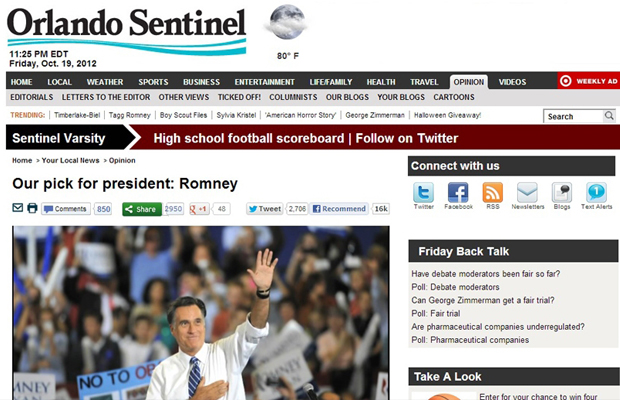The width and height of the screenshot is (620, 400).
Task: Go to the COLUMNISTS sub-navigation tab
Action: pos(293,97)
